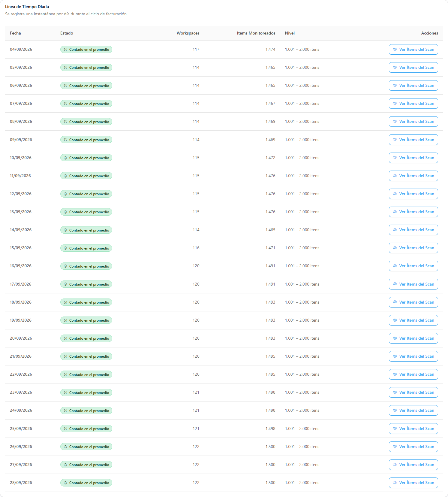
Task: Click the Estado column header
Action: [67, 33]
